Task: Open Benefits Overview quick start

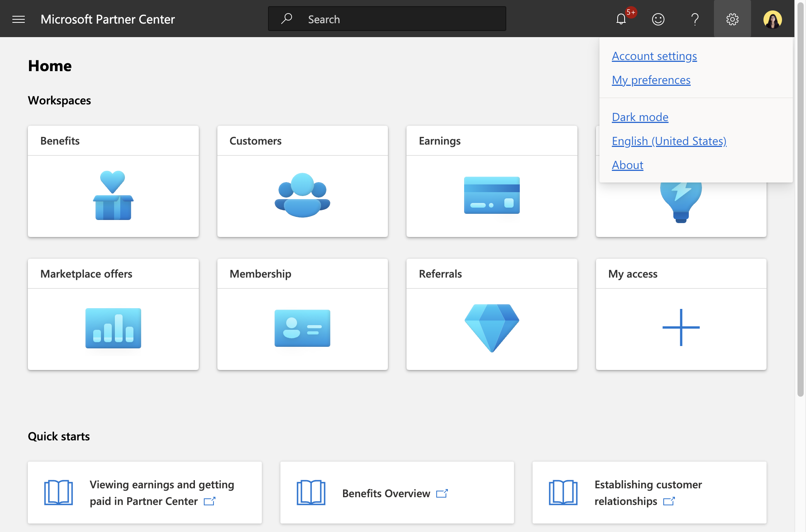Action: (397, 493)
